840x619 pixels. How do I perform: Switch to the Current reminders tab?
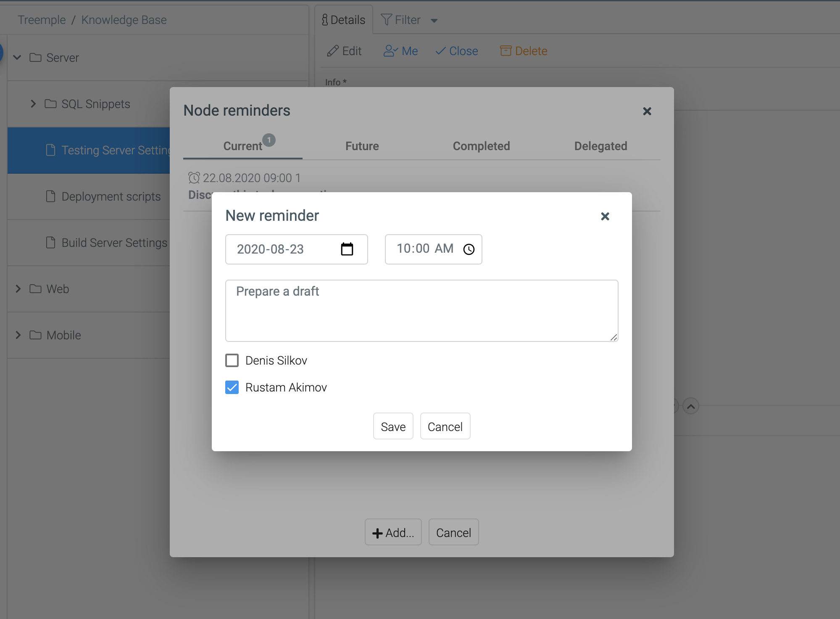pyautogui.click(x=243, y=146)
